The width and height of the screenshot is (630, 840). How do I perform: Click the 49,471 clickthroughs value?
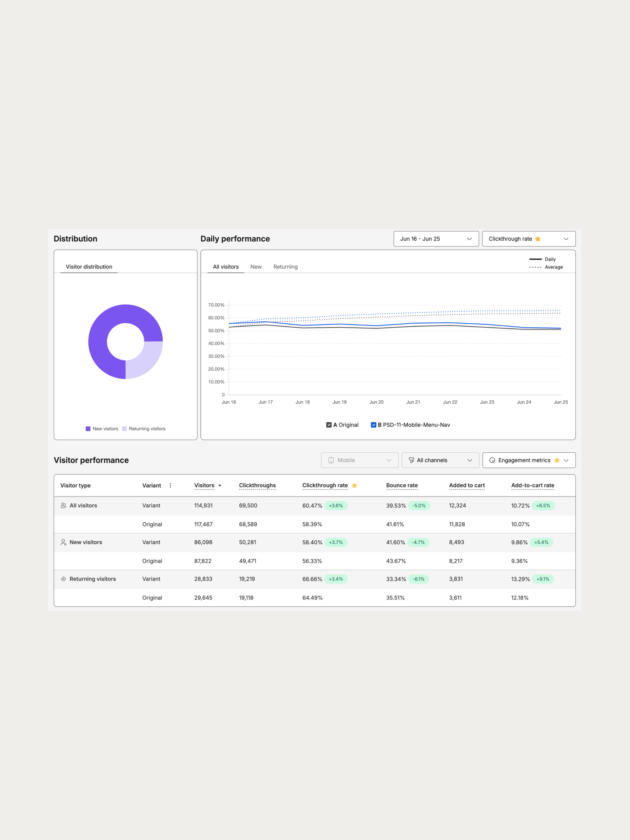coord(248,561)
